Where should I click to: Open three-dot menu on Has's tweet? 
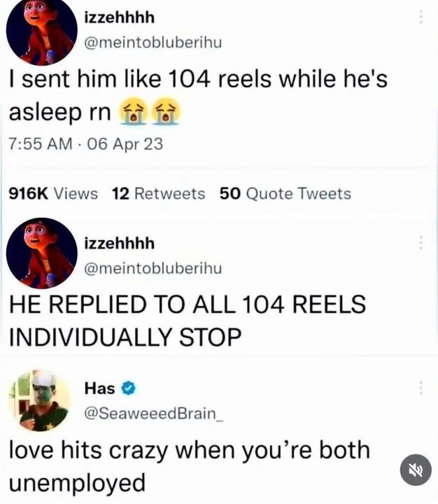pyautogui.click(x=421, y=388)
